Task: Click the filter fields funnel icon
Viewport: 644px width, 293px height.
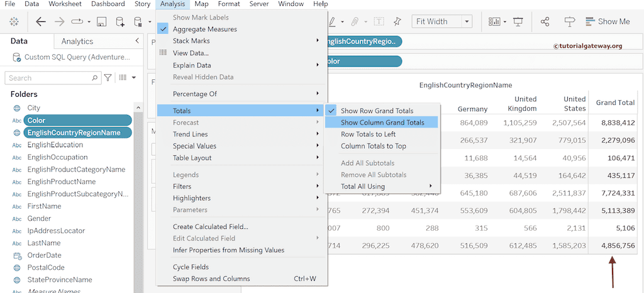Action: pos(108,77)
